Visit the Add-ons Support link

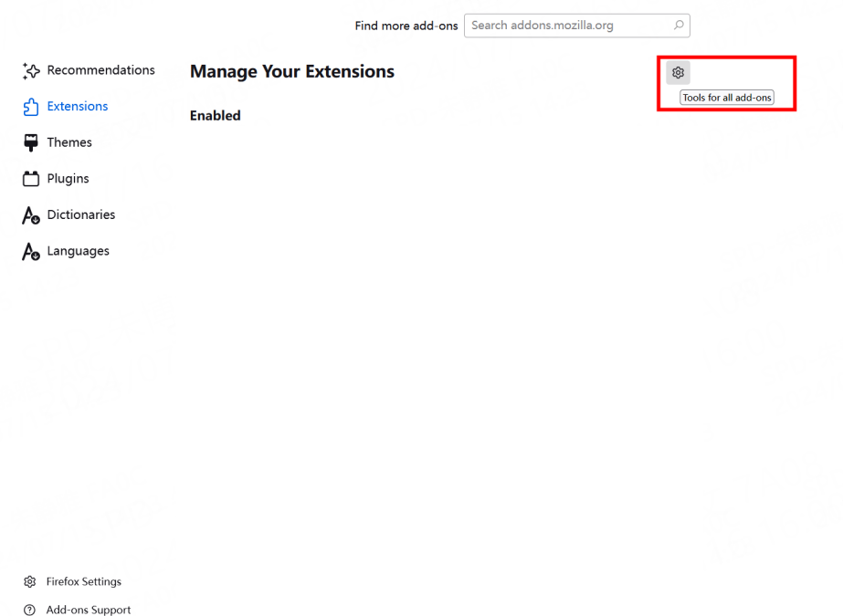pyautogui.click(x=89, y=611)
